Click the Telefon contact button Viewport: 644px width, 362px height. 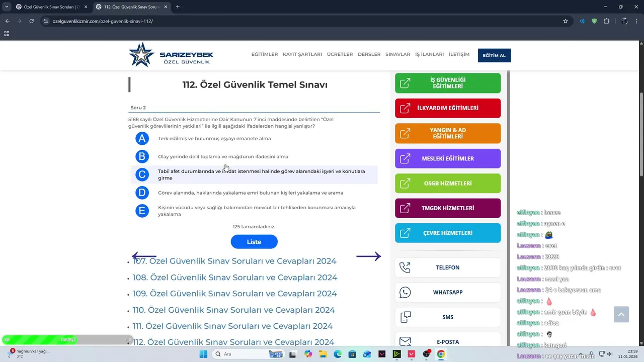(x=448, y=267)
